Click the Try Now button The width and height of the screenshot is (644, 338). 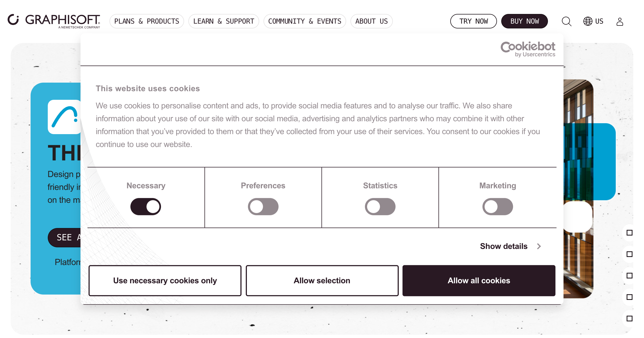474,21
